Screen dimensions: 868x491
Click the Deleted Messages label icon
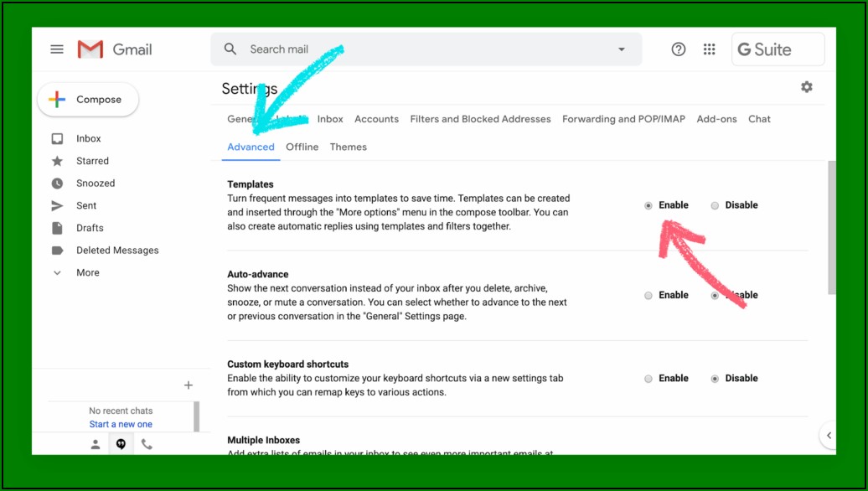click(x=57, y=251)
